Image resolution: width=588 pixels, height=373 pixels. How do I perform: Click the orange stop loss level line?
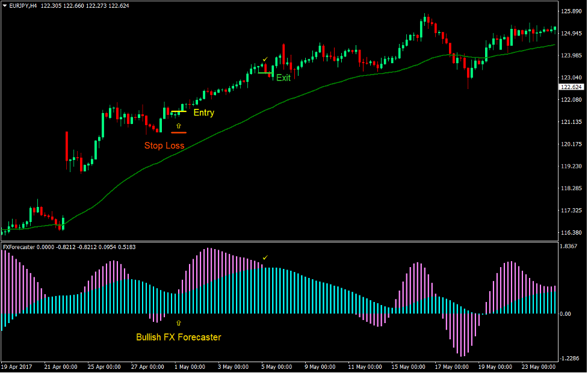[179, 132]
